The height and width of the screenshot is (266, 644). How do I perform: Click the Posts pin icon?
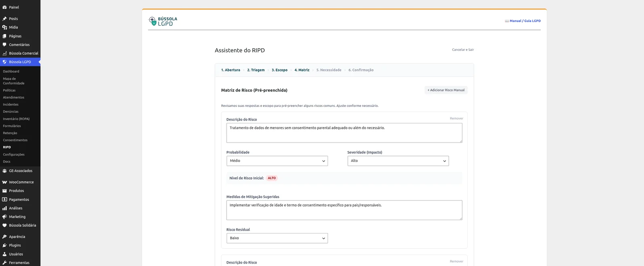point(4,18)
